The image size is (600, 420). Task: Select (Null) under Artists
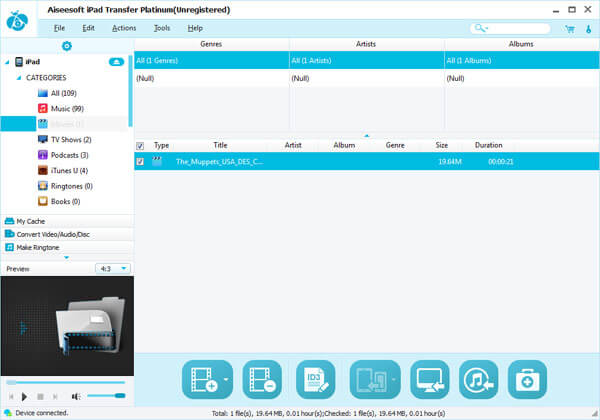367,78
